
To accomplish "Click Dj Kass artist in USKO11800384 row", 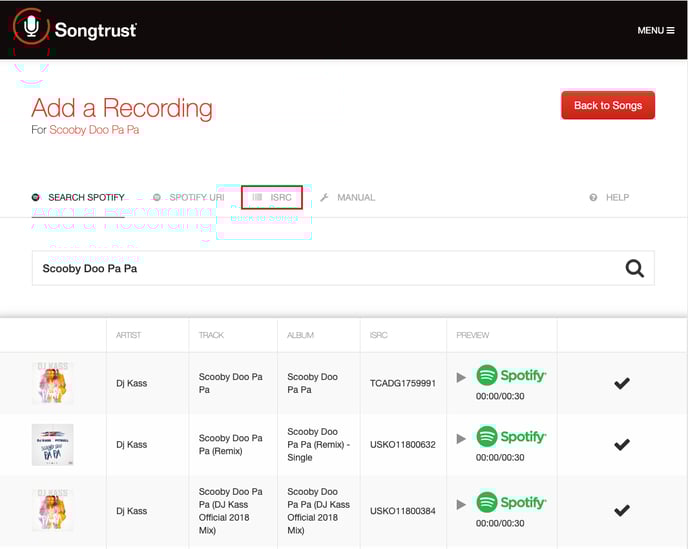I will [x=132, y=511].
